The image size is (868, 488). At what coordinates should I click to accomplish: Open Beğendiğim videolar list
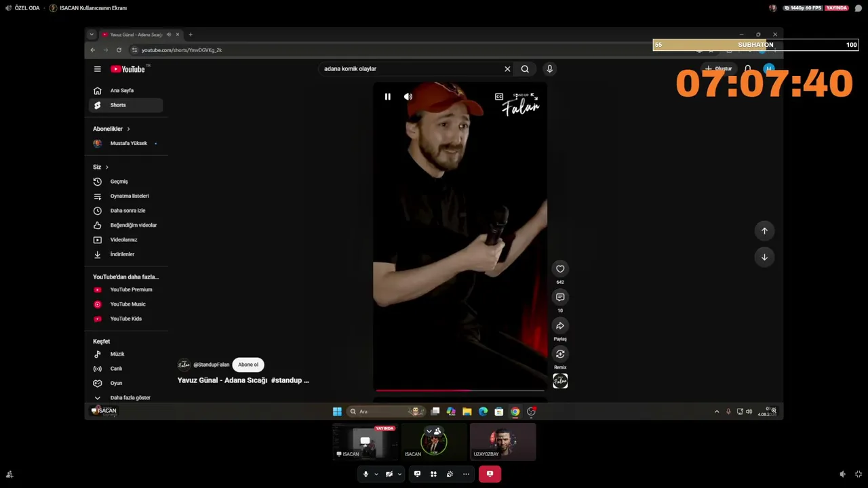coord(126,225)
